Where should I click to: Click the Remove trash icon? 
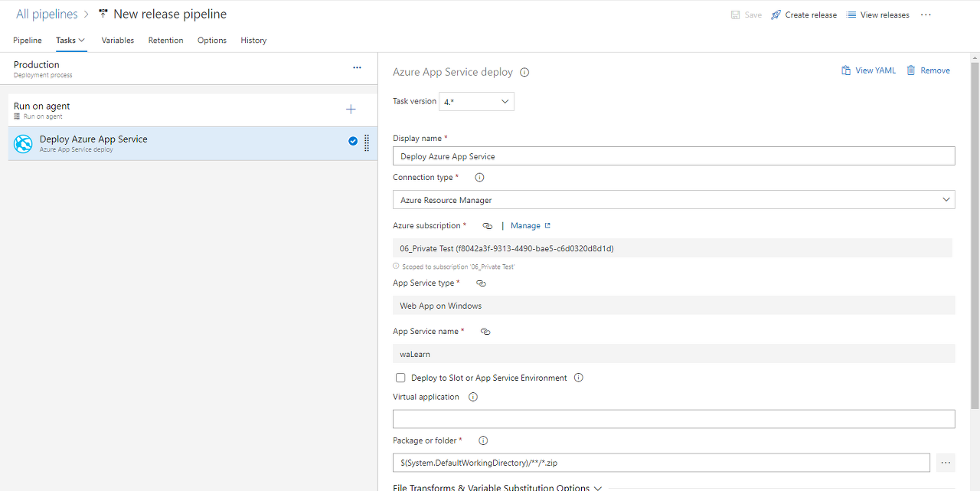pos(911,70)
